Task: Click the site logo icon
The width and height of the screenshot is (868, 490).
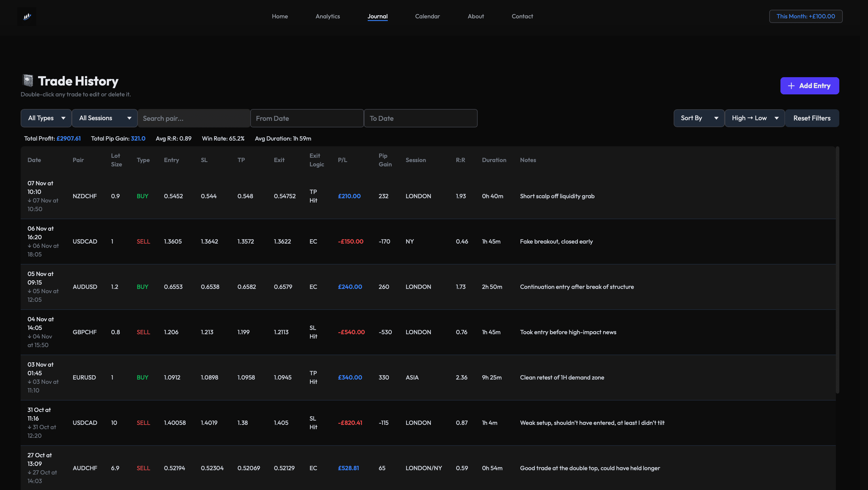Action: coord(27,16)
